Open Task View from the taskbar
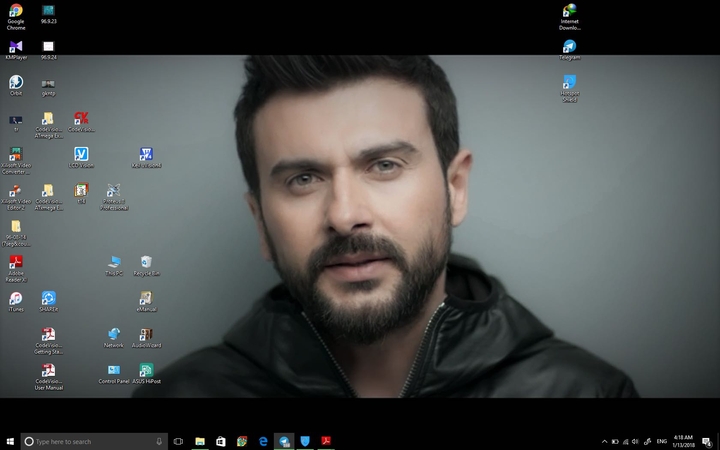This screenshot has width=720, height=450. pyautogui.click(x=179, y=441)
